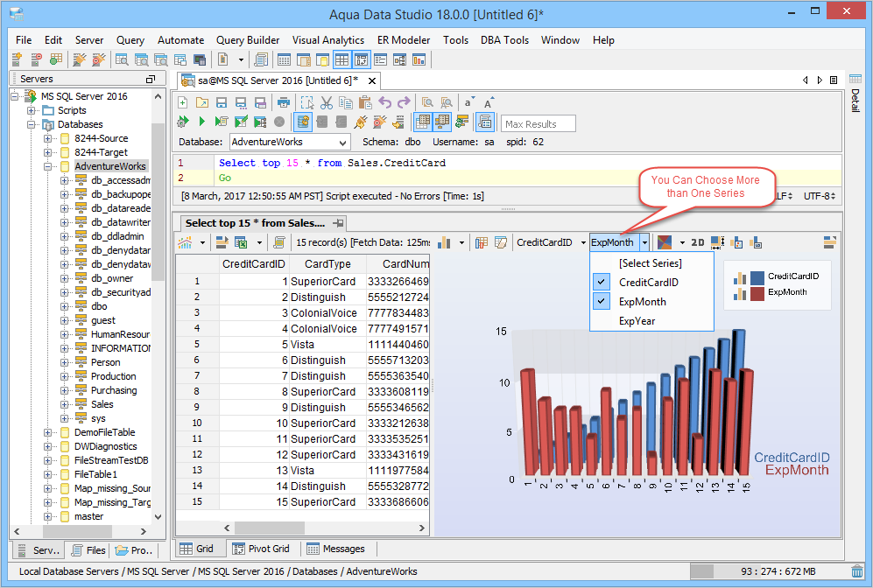Image resolution: width=873 pixels, height=588 pixels.
Task: Toggle the 2D chart view button
Action: tap(697, 242)
